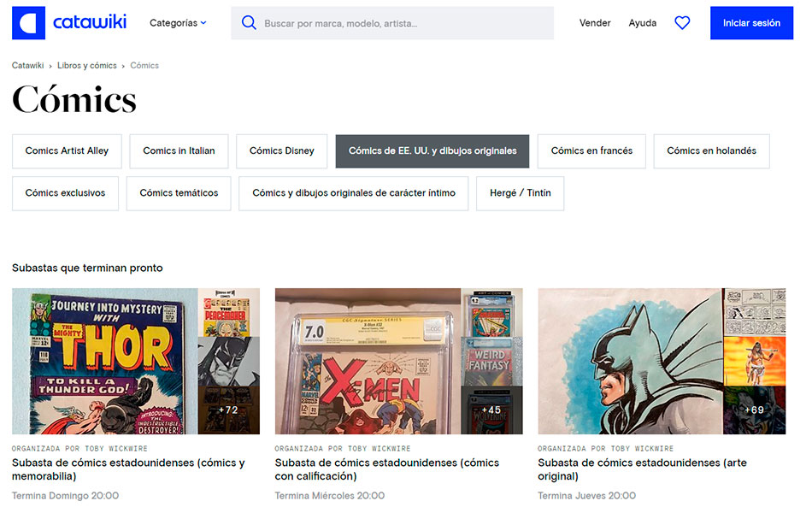Click the Iniciar sesión button
812x513 pixels.
751,23
